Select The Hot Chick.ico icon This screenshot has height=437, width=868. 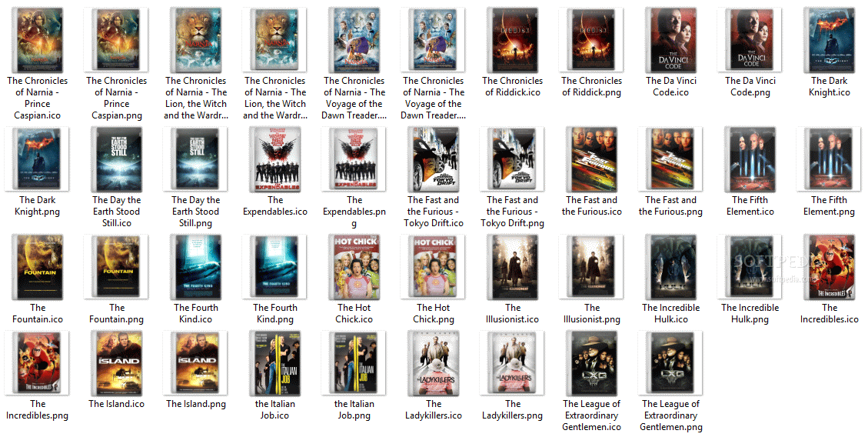click(x=354, y=267)
